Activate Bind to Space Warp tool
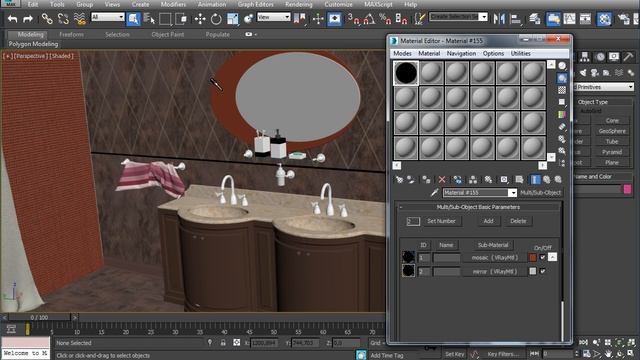The width and height of the screenshot is (640, 360). click(80, 19)
